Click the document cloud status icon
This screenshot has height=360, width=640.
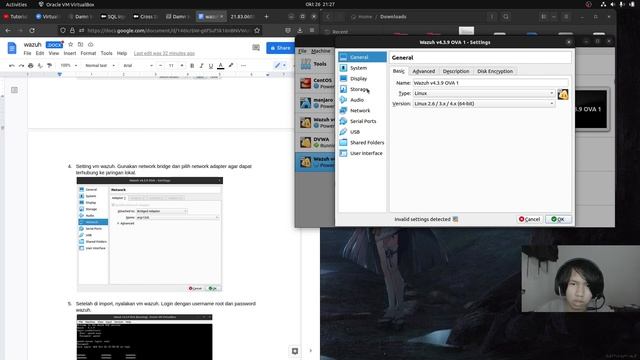(91, 44)
